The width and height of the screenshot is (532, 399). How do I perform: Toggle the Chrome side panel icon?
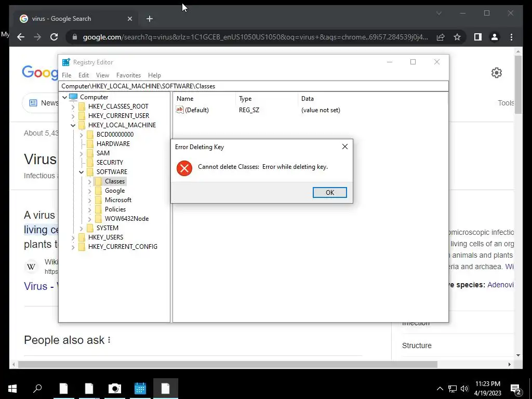[478, 37]
